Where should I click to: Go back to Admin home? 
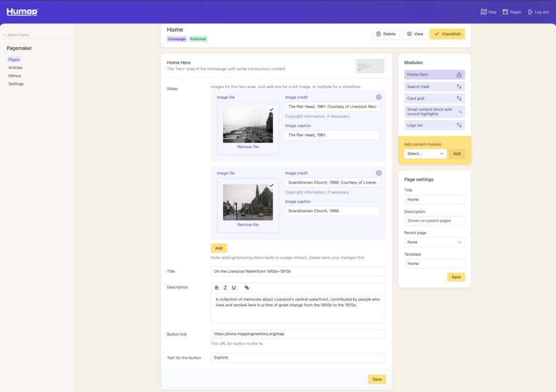(x=17, y=35)
